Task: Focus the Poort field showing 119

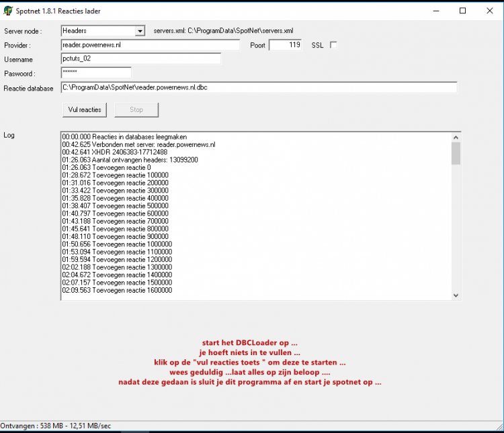Action: (x=286, y=45)
